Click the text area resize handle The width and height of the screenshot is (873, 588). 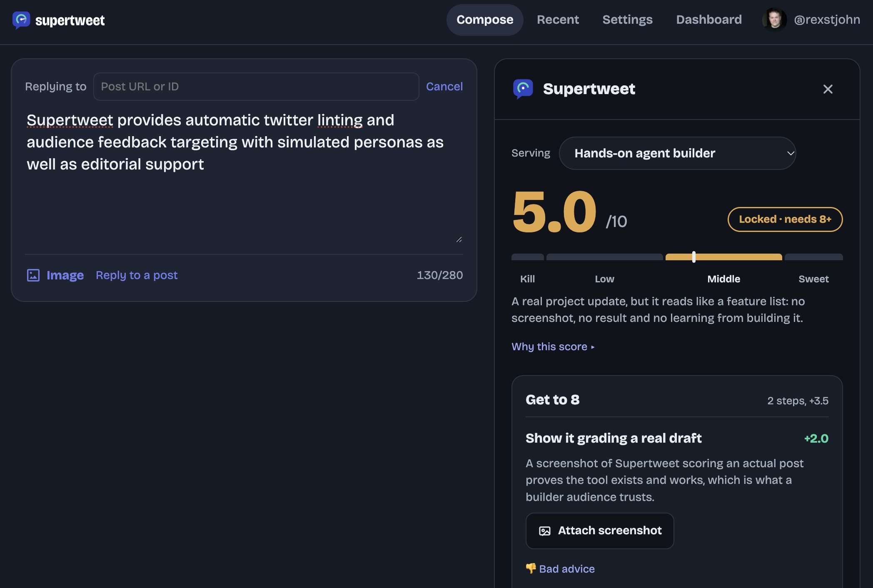(x=459, y=239)
